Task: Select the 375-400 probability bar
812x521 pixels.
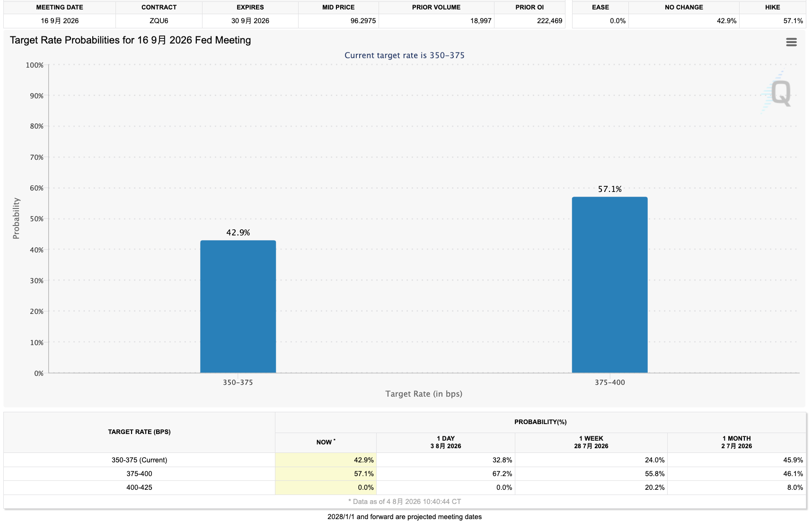Action: click(609, 285)
